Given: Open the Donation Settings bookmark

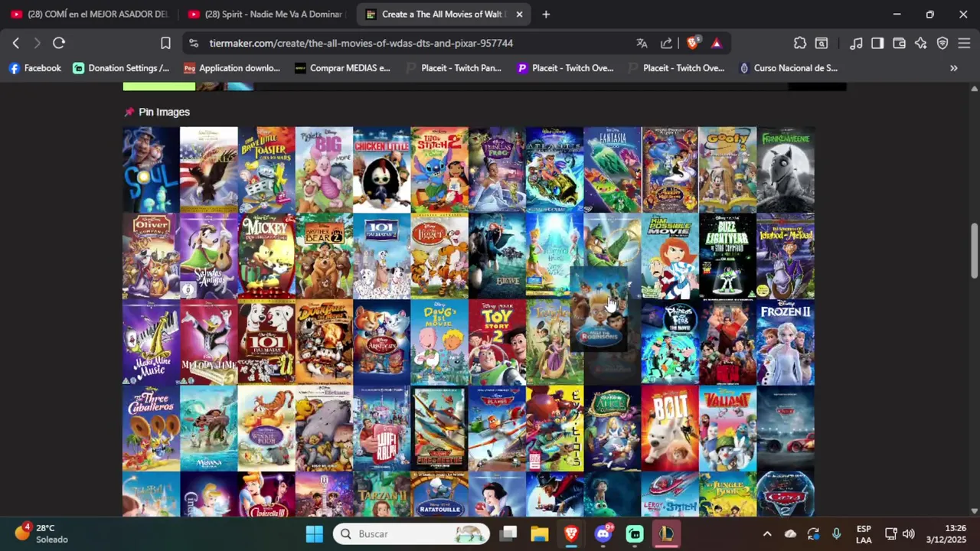Looking at the screenshot, I should (122, 68).
